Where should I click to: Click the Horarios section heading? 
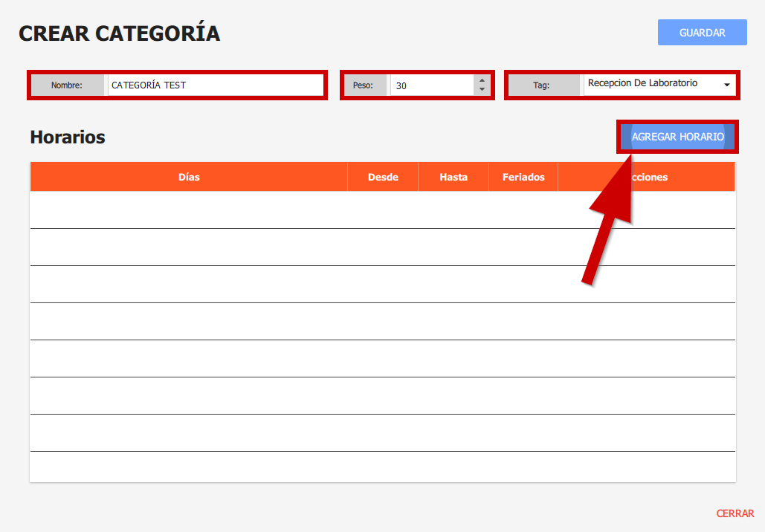[68, 137]
